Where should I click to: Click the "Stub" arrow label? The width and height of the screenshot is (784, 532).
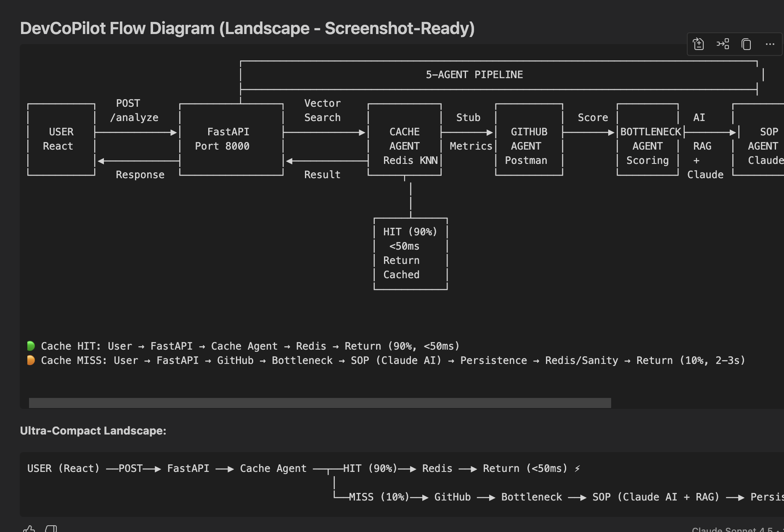[468, 118]
